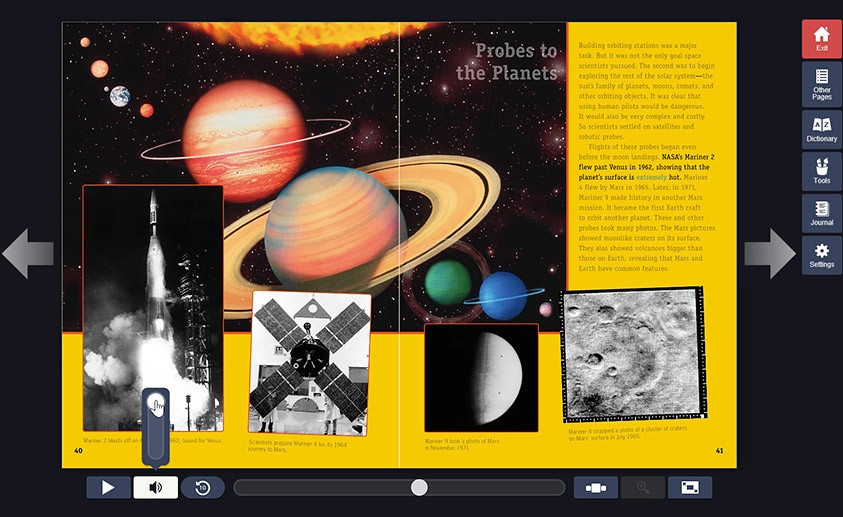
Task: Play the page narration
Action: (x=109, y=487)
